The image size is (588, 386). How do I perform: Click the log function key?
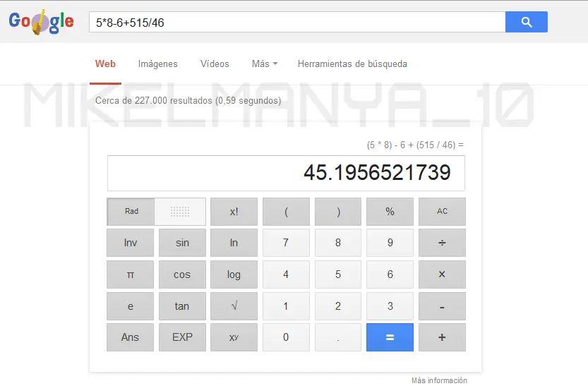pos(234,275)
